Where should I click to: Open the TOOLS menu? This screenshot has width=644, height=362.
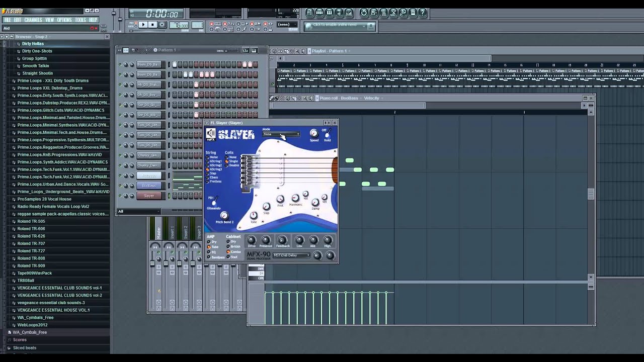tap(80, 20)
